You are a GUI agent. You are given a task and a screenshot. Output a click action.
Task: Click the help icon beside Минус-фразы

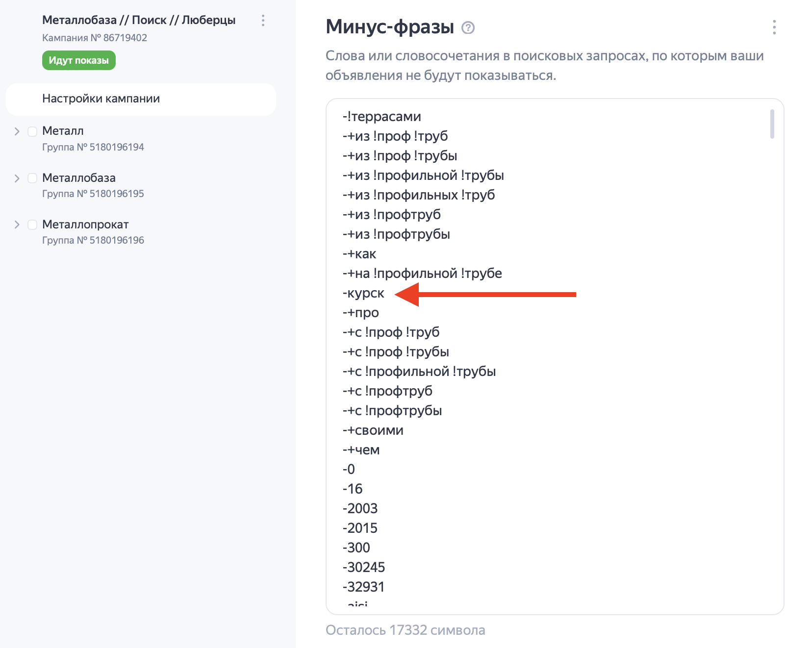(x=468, y=28)
